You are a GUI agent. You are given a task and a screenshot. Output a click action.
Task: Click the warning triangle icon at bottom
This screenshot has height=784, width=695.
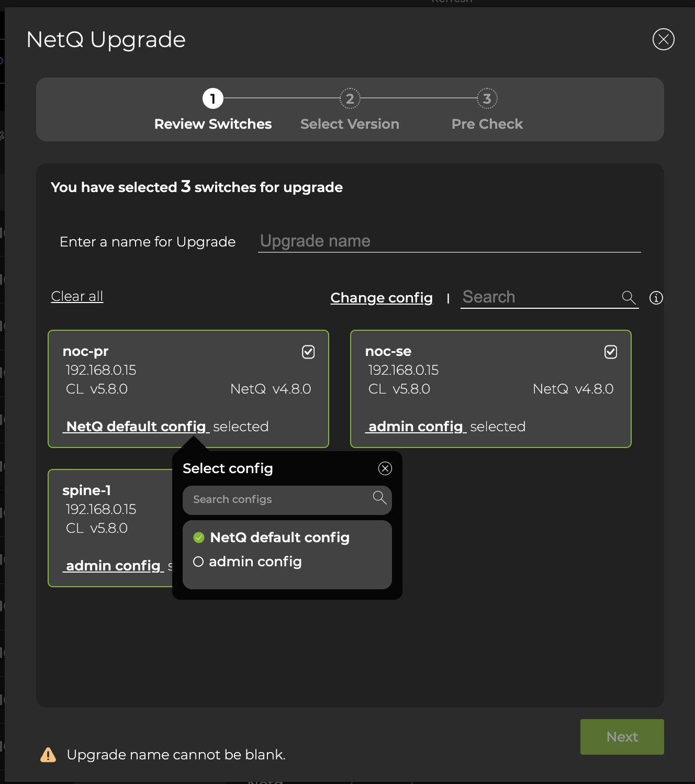click(x=48, y=754)
